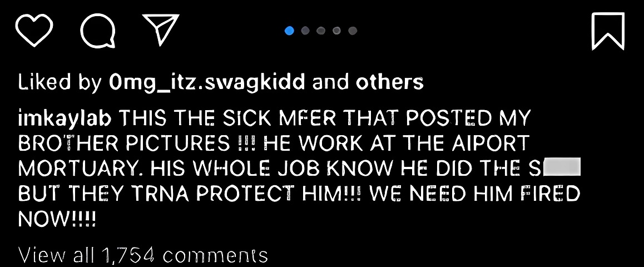Jump to the last carousel dot
644x267 pixels.
point(353,31)
